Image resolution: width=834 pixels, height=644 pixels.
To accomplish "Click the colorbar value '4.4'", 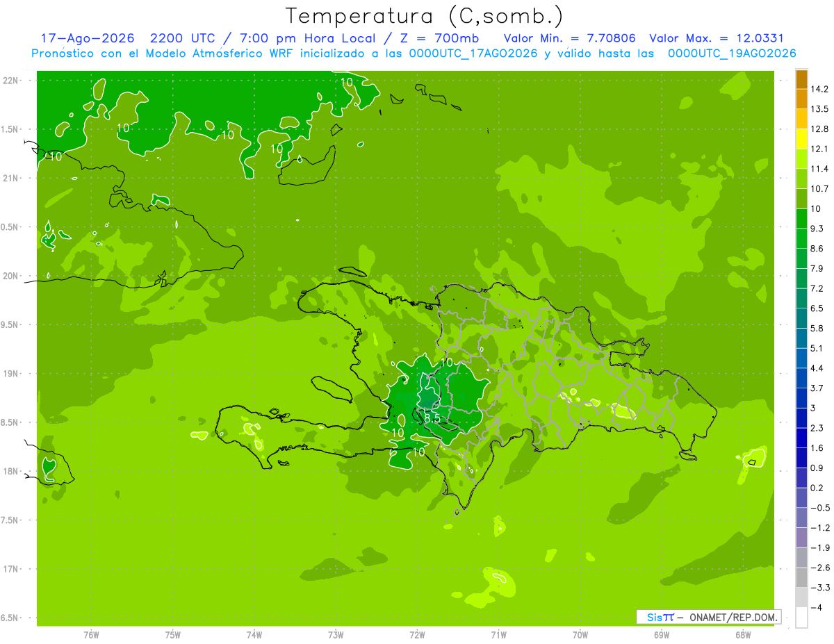I will coord(817,368).
